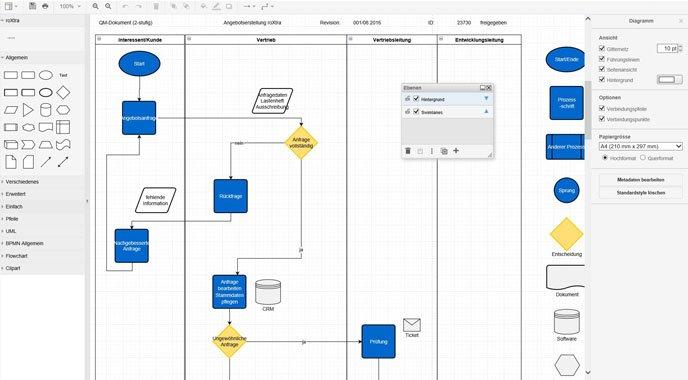688x380 pixels.
Task: Open the 100% zoom level dropdown
Action: tap(70, 6)
